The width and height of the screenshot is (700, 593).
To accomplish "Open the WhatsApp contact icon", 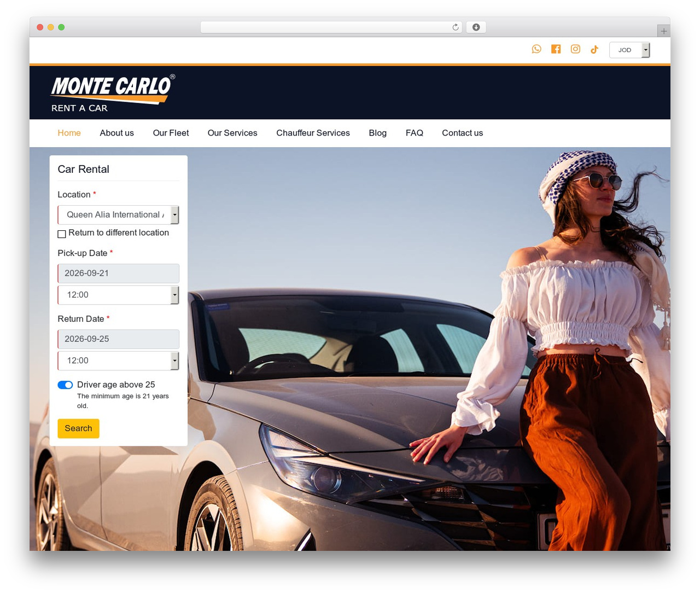I will (536, 49).
